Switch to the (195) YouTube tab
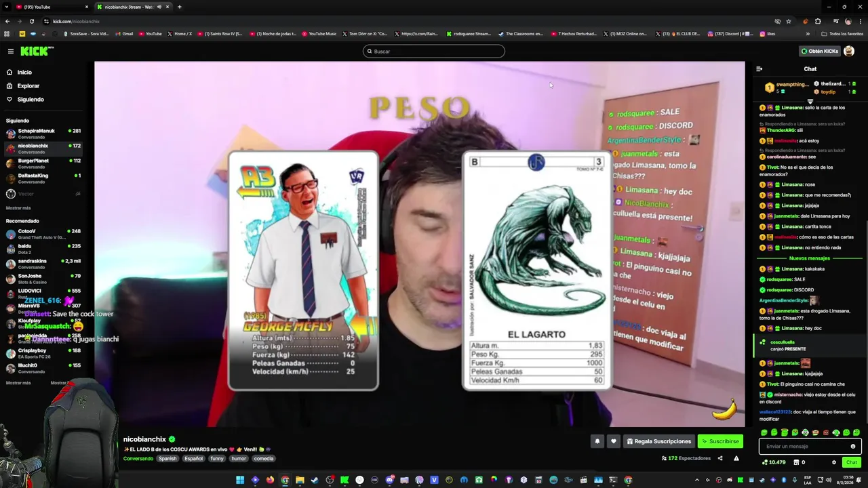This screenshot has height=488, width=868. click(51, 7)
